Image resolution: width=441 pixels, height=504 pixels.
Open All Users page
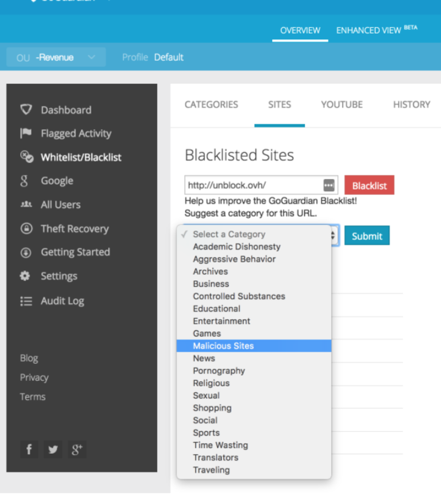[x=61, y=205]
